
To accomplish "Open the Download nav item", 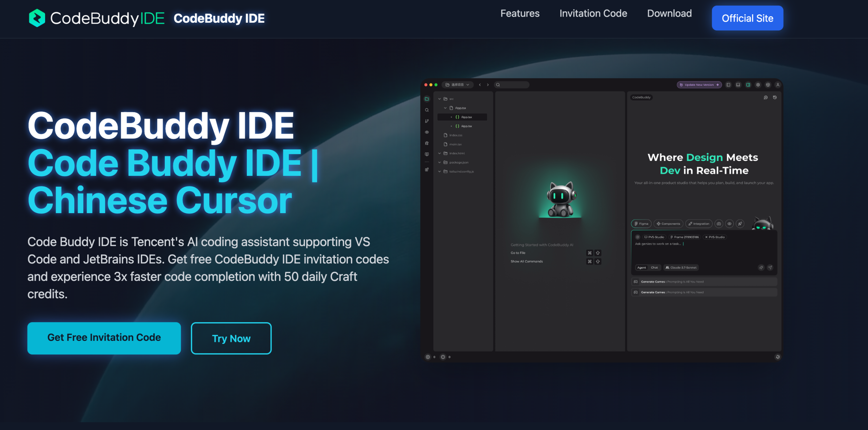I will pos(669,14).
